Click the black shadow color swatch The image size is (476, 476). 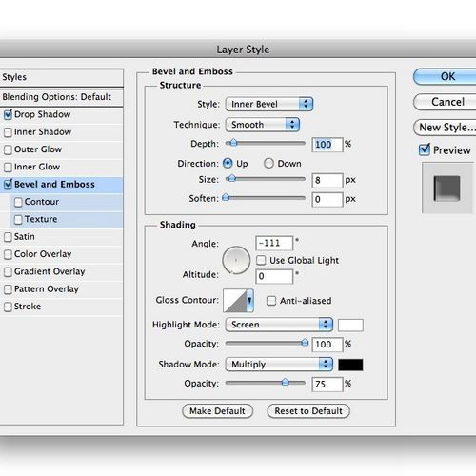pyautogui.click(x=350, y=365)
